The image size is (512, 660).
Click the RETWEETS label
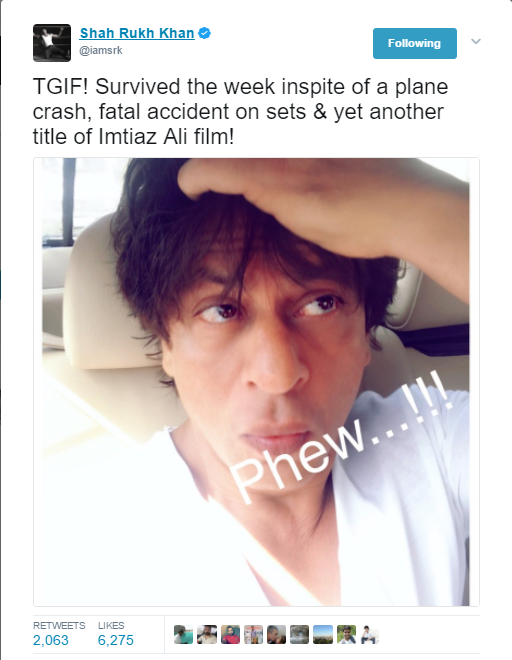click(59, 625)
